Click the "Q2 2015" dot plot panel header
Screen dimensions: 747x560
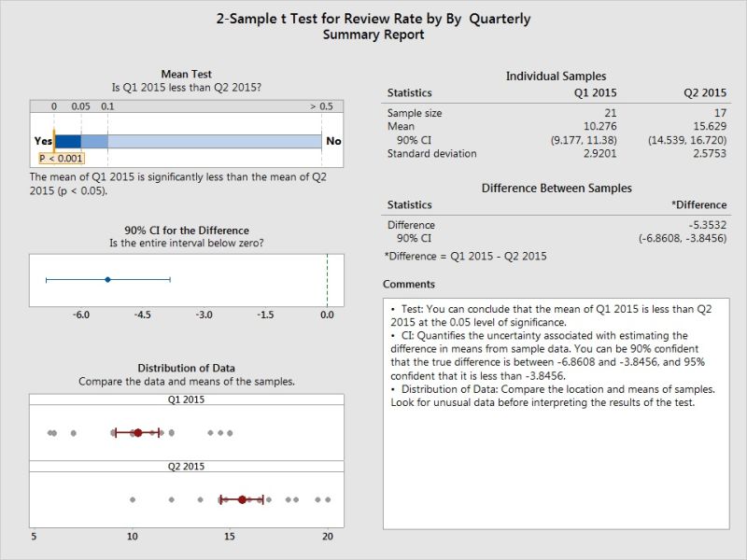coord(186,467)
